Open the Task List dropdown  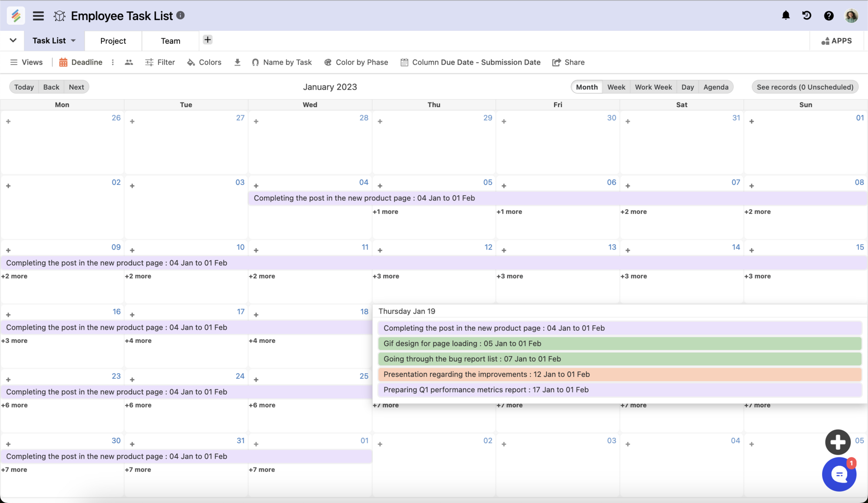(53, 40)
